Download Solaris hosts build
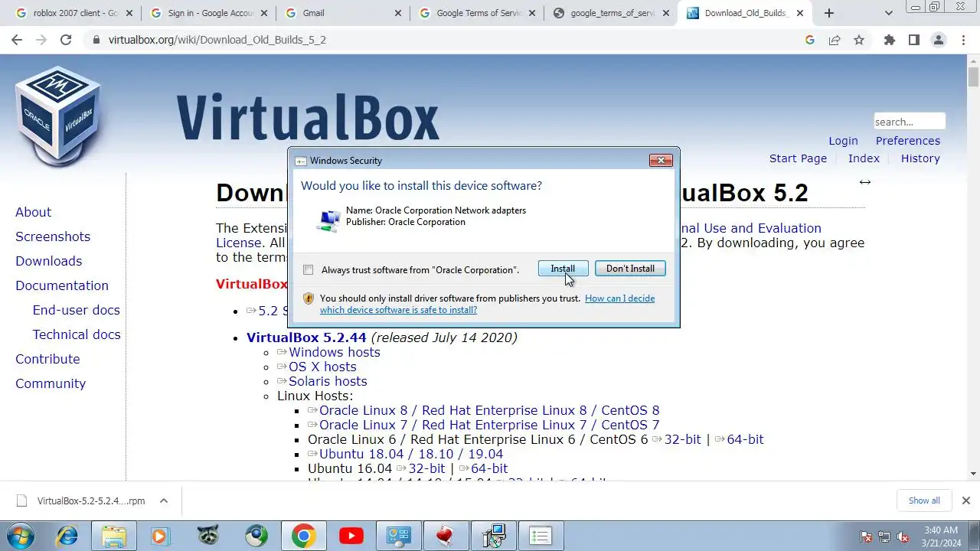Screen dimensions: 980x551 pyautogui.click(x=327, y=381)
